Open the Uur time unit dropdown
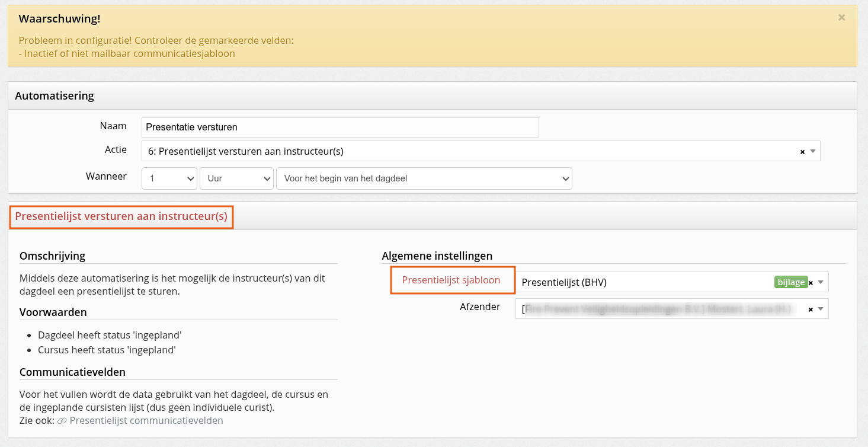868x447 pixels. pos(236,178)
